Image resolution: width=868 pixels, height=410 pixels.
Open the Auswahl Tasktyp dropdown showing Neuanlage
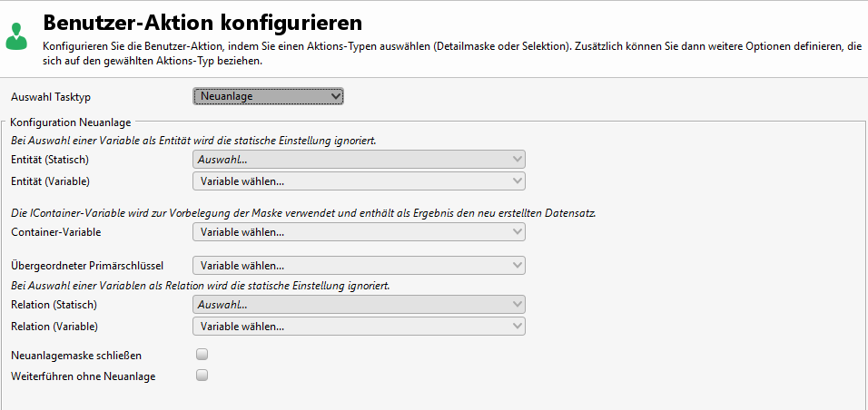coord(268,96)
